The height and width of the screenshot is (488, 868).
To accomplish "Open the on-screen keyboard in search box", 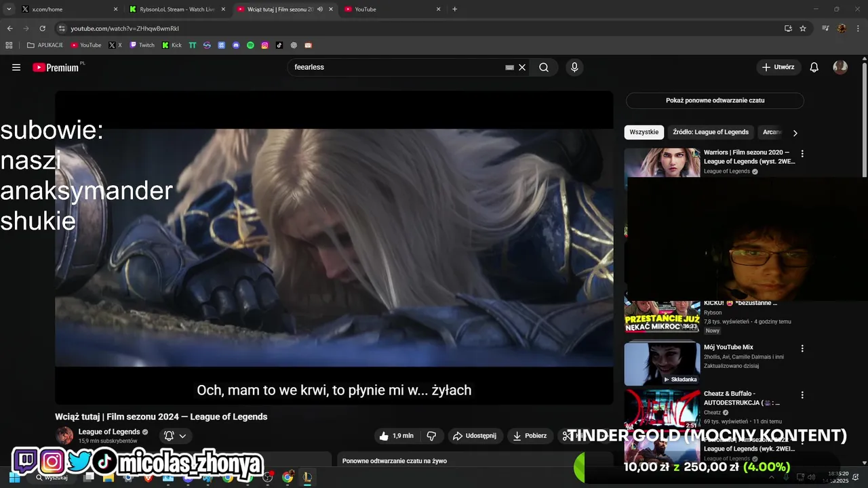I will click(x=509, y=67).
